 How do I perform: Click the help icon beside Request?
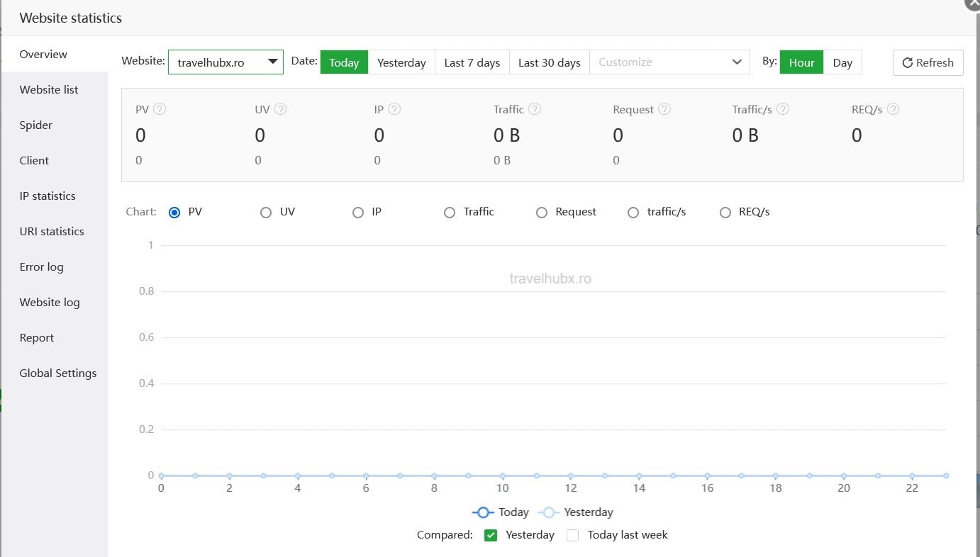coord(664,109)
